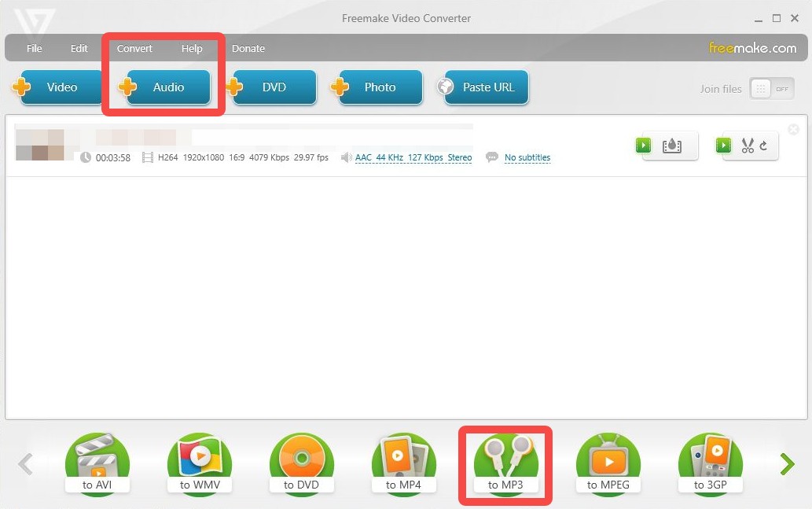Open the Edit menu
This screenshot has width=812, height=509.
(79, 48)
